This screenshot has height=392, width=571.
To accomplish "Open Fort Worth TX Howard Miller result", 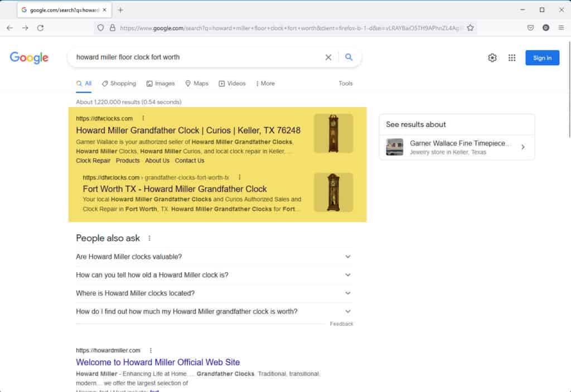I will point(175,189).
